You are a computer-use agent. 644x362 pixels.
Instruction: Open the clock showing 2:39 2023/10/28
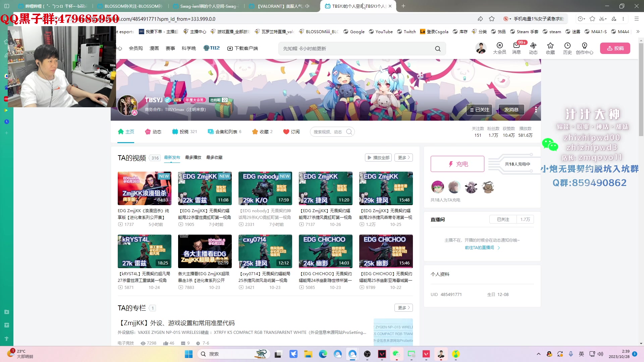point(619,354)
